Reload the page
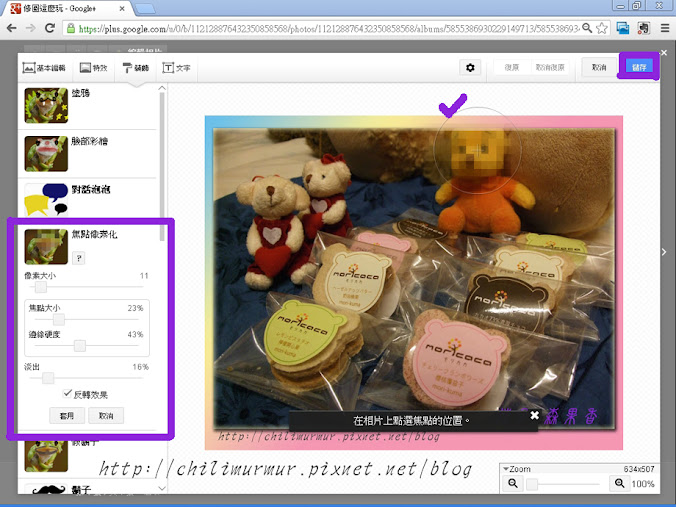676x507 pixels. (x=50, y=28)
